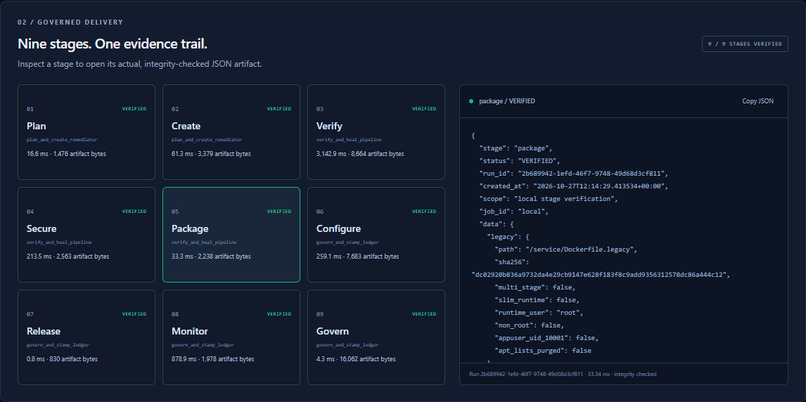Viewport: 806px width, 402px height.
Task: Click the VERIFIED label on the Configure card
Action: tap(424, 211)
